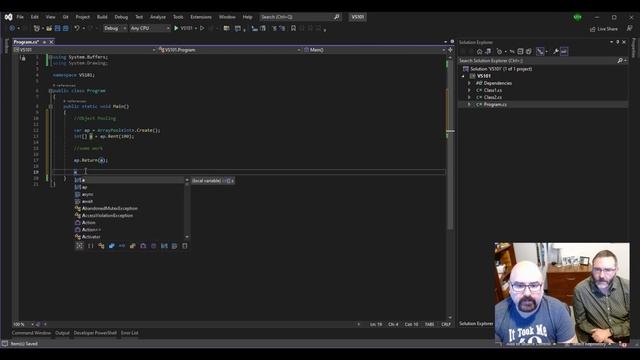Expand the Class2.cs node
The image size is (640, 360).
pyautogui.click(x=469, y=98)
